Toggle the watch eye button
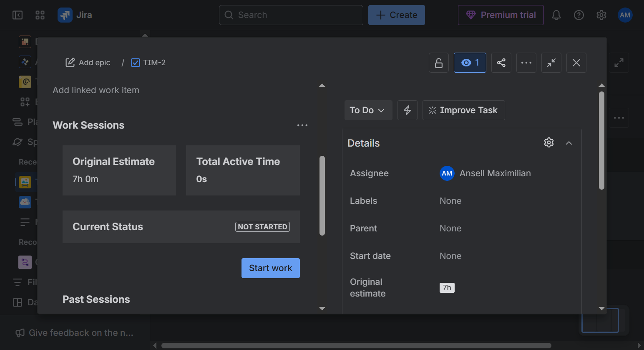Viewport: 644px width, 350px height. [x=470, y=63]
